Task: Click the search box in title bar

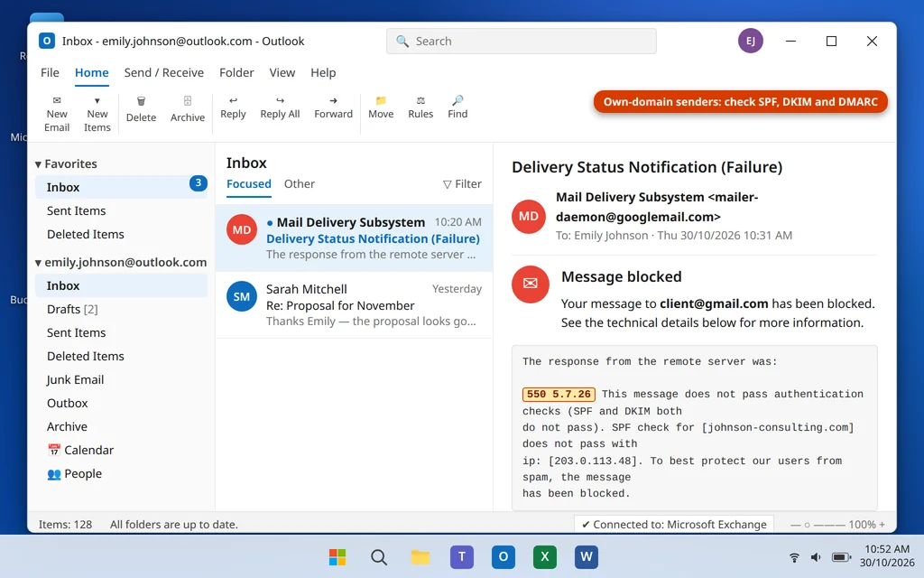Action: pyautogui.click(x=521, y=41)
